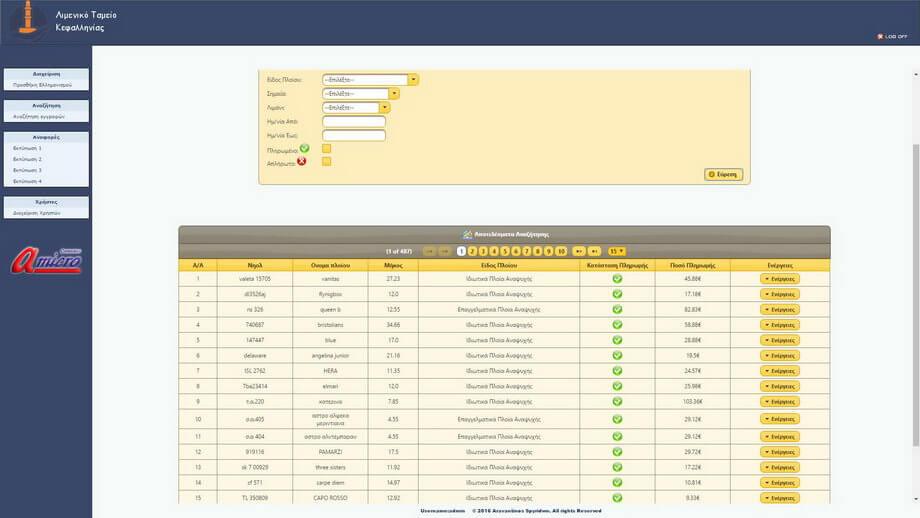Click the Log Off icon

[880, 36]
